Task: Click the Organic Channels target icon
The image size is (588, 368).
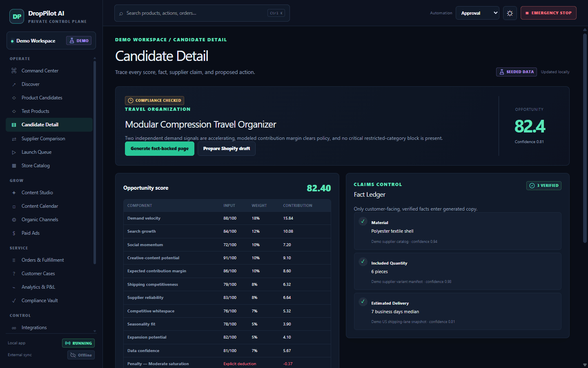Action: click(x=14, y=220)
